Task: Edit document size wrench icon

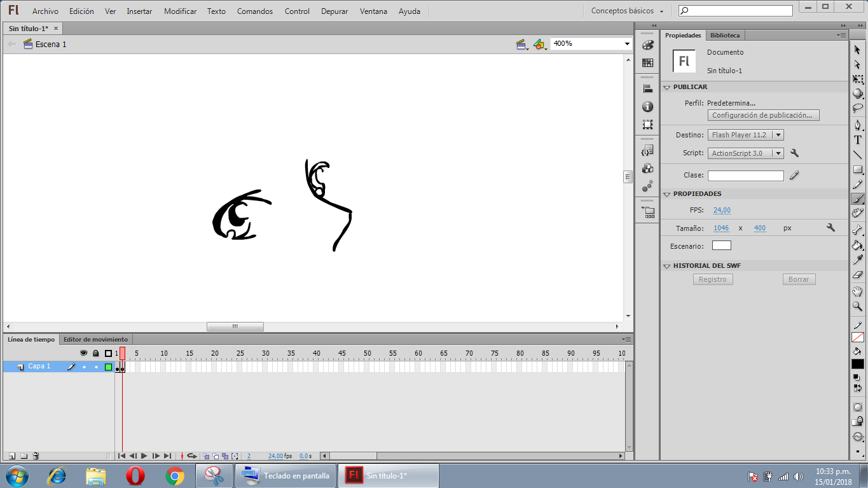Action: [830, 227]
